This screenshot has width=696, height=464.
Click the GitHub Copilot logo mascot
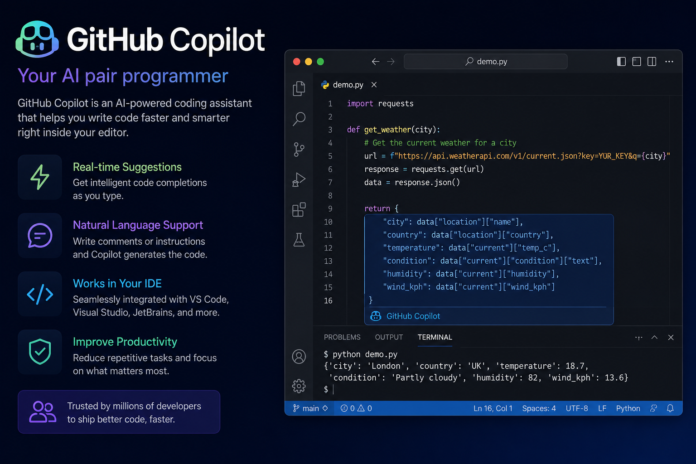[x=37, y=39]
